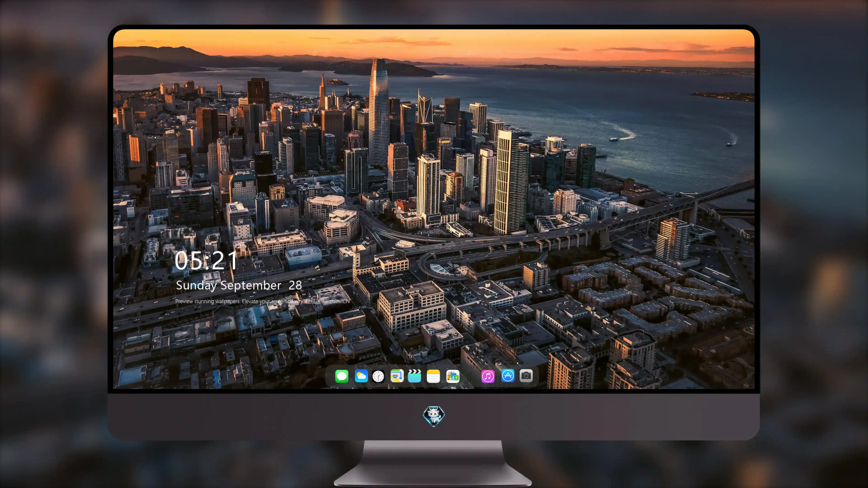Image resolution: width=868 pixels, height=488 pixels.
Task: Open the Clock app in the dock
Action: tap(378, 376)
